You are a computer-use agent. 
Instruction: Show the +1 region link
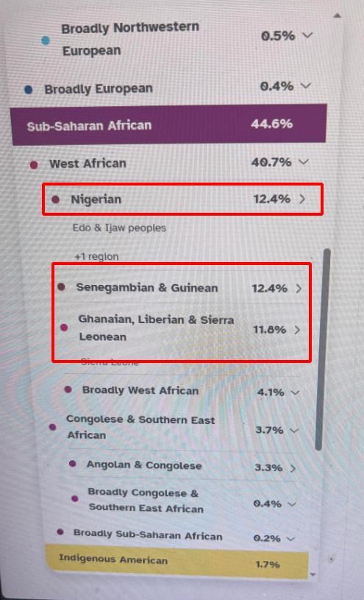click(x=96, y=256)
